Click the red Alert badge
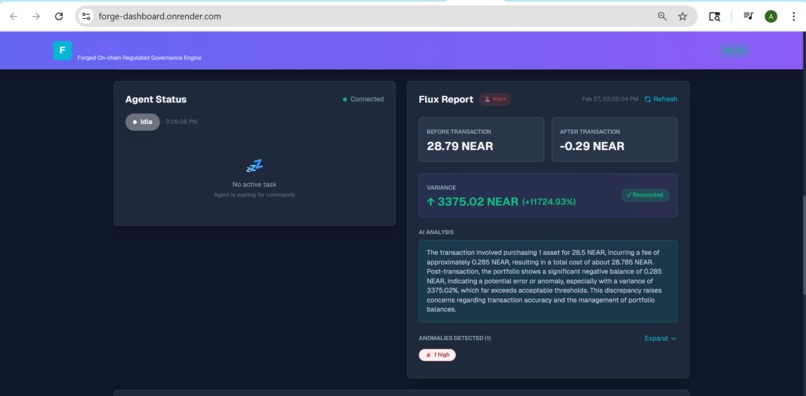The image size is (806, 396). click(x=495, y=99)
